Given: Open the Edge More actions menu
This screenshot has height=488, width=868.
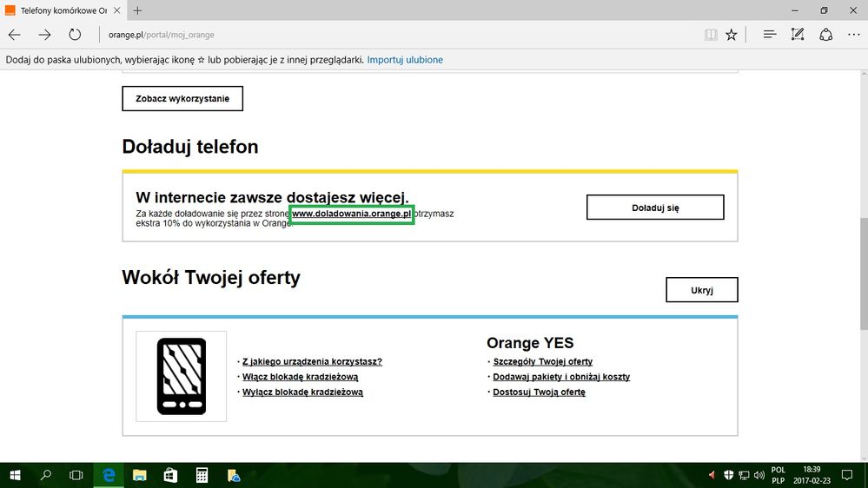Looking at the screenshot, I should point(853,35).
